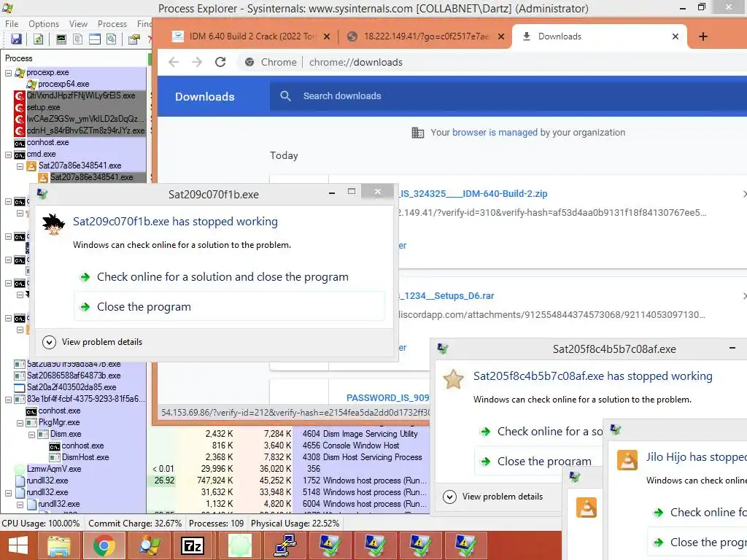The width and height of the screenshot is (747, 560).
Task: Click the Process Explorer taskbar icon
Action: pos(149,545)
